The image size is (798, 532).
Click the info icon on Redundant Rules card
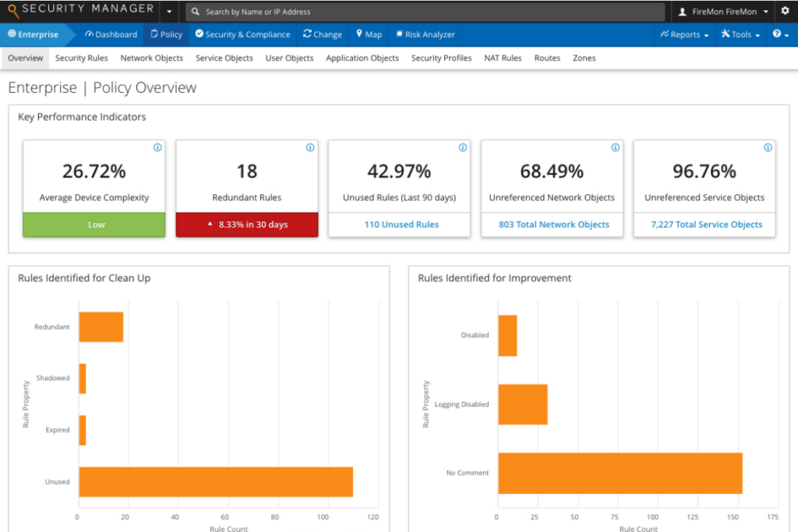[309, 146]
